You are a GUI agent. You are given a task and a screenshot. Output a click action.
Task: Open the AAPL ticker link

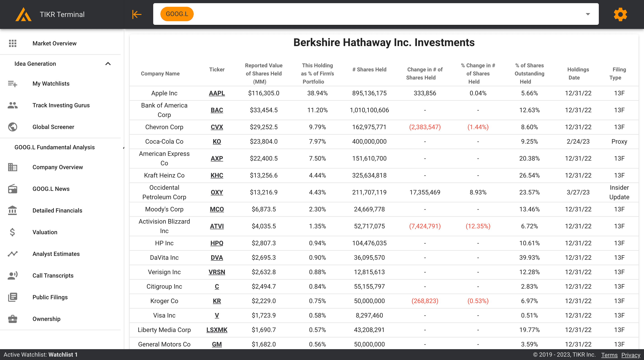pos(217,93)
